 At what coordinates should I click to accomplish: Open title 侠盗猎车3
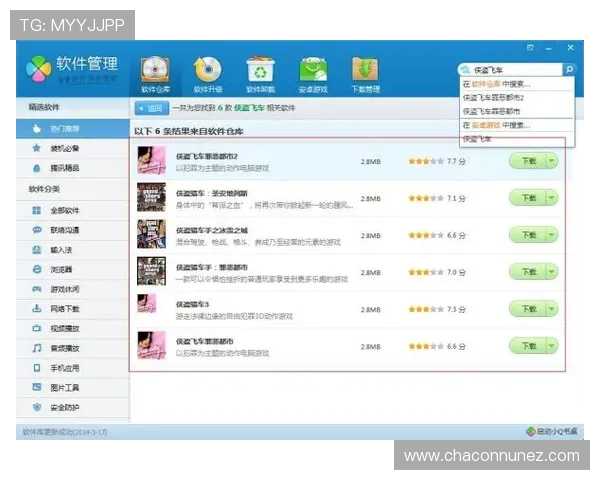[x=192, y=304]
